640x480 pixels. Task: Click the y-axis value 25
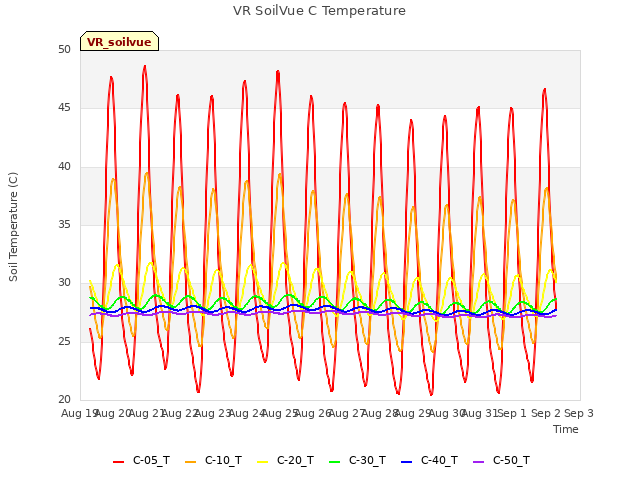pos(64,341)
